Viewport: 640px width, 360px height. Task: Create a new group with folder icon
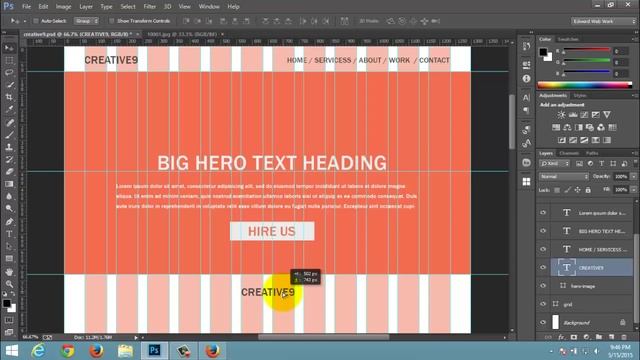(x=599, y=337)
